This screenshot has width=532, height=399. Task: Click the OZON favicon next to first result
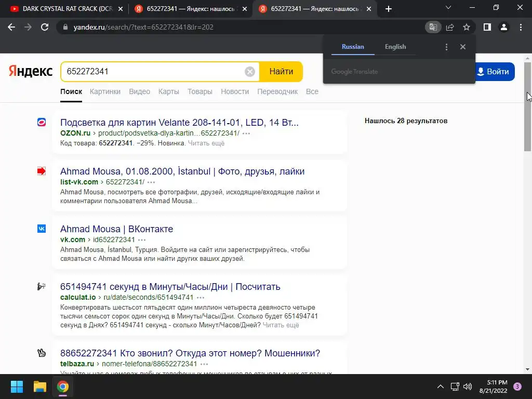coord(42,122)
